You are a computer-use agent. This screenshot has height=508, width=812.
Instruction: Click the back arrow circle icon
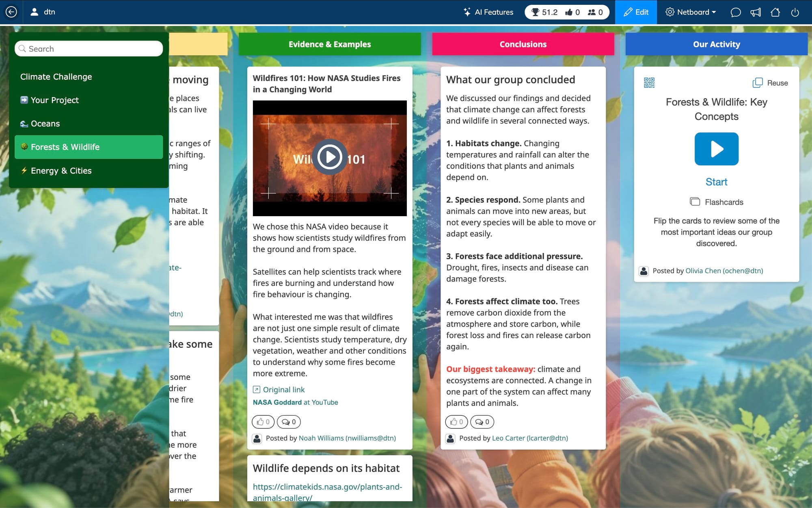11,12
